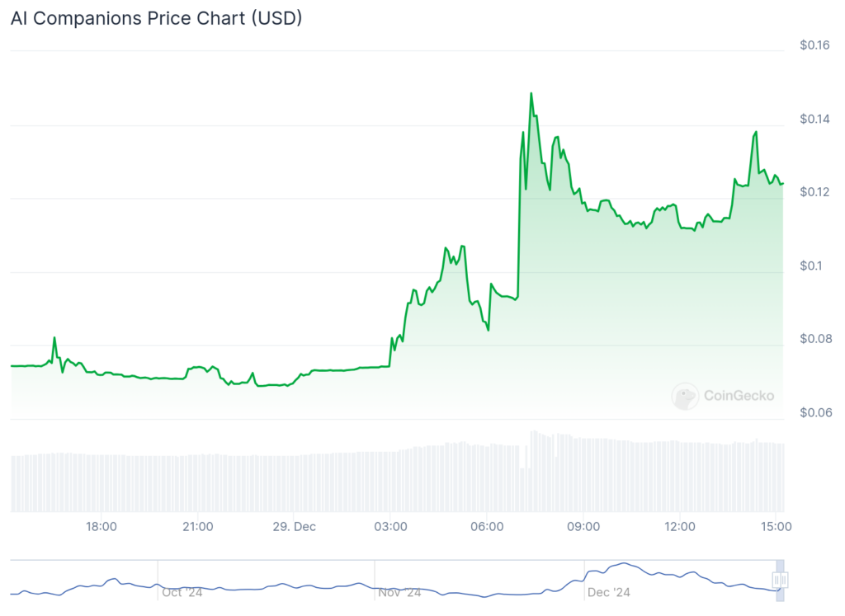Viewport: 845px width, 616px height.
Task: Click the CoinGecko gecko logo icon
Action: 685,396
